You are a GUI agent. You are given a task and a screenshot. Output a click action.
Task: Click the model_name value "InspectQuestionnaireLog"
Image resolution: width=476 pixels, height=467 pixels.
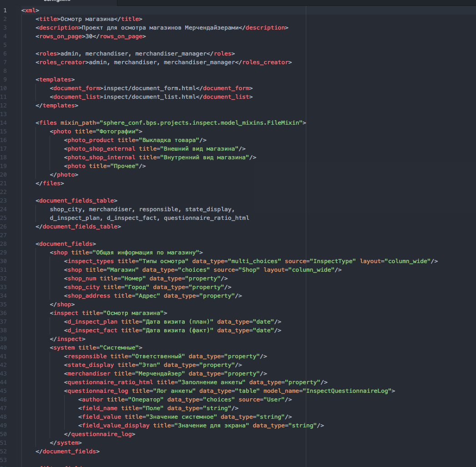[x=347, y=391]
